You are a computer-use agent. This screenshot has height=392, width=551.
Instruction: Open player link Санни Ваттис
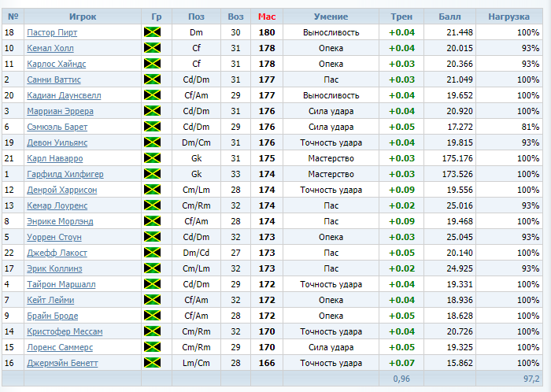click(x=54, y=80)
